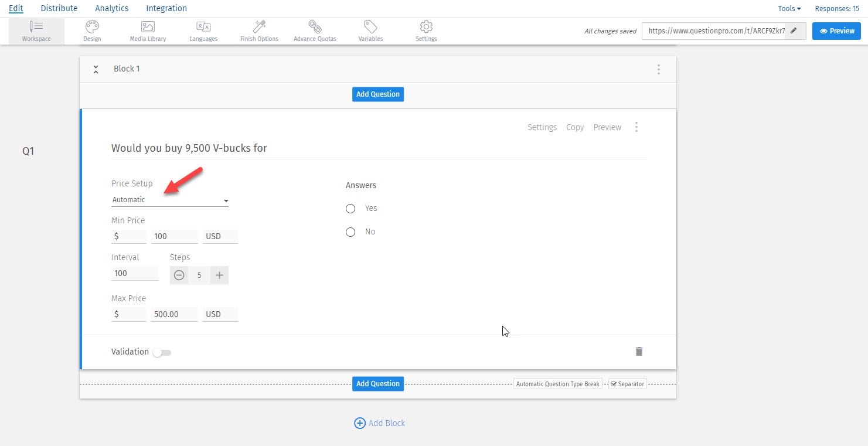Toggle the Validation switch
The image size is (868, 446).
(x=162, y=353)
